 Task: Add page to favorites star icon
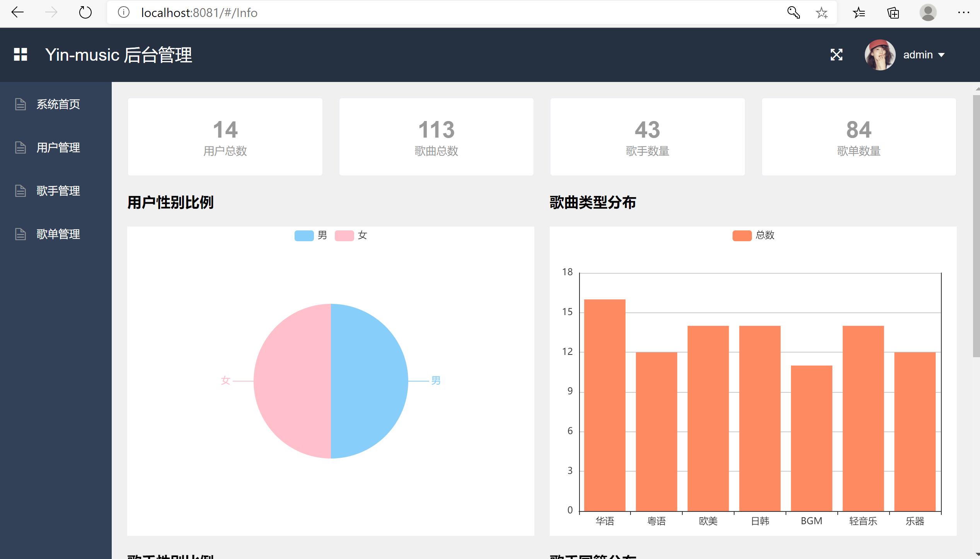(x=821, y=13)
